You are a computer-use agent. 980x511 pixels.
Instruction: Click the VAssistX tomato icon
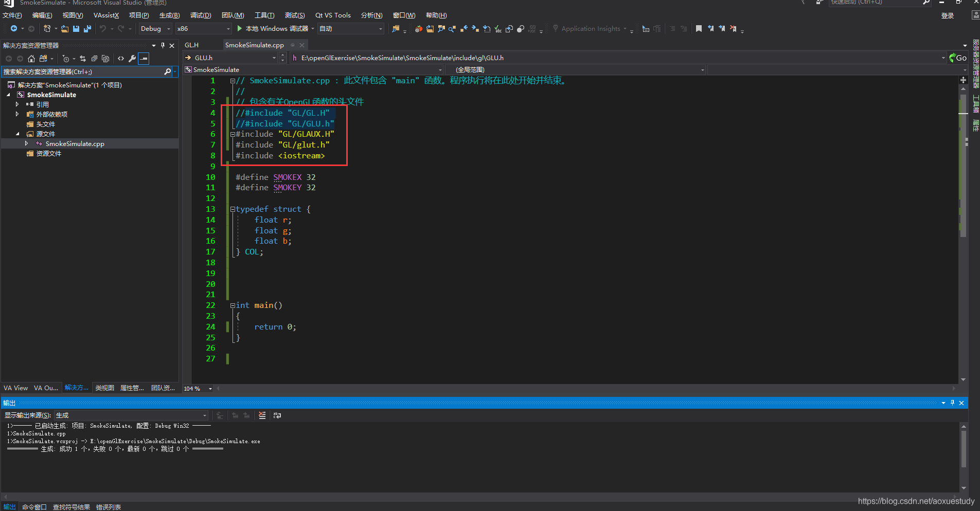(419, 29)
